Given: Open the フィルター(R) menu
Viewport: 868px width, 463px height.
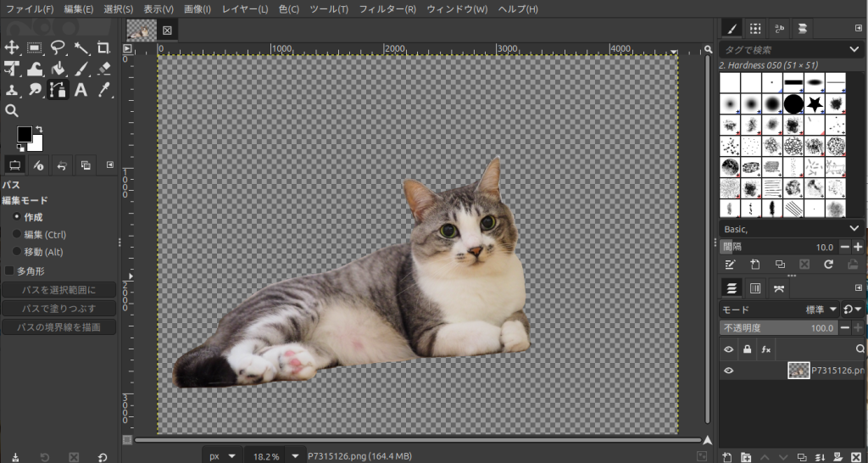Looking at the screenshot, I should pyautogui.click(x=387, y=9).
